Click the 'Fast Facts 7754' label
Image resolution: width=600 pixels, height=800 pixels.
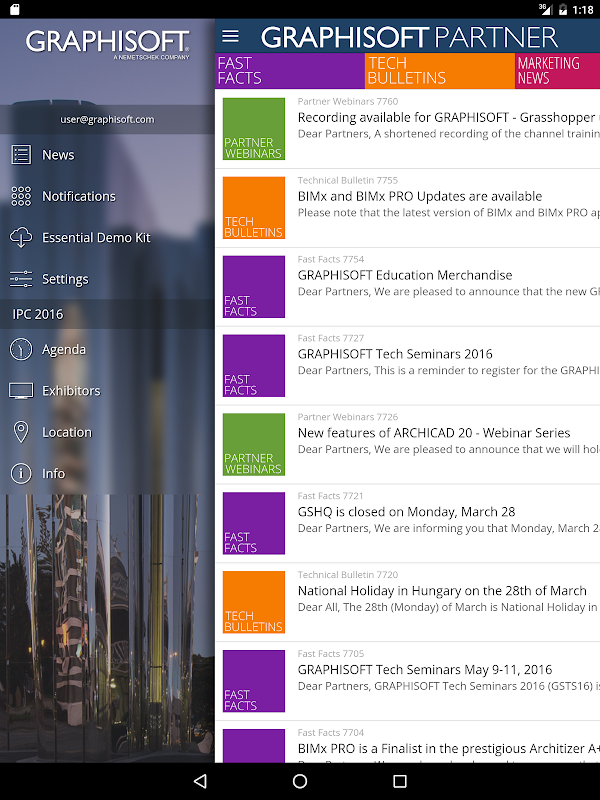[331, 259]
